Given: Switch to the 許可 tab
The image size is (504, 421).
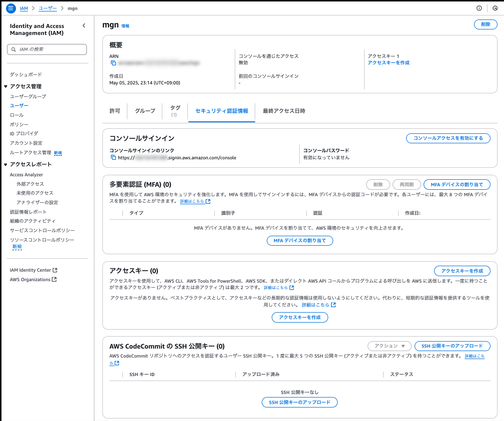Looking at the screenshot, I should click(x=115, y=111).
